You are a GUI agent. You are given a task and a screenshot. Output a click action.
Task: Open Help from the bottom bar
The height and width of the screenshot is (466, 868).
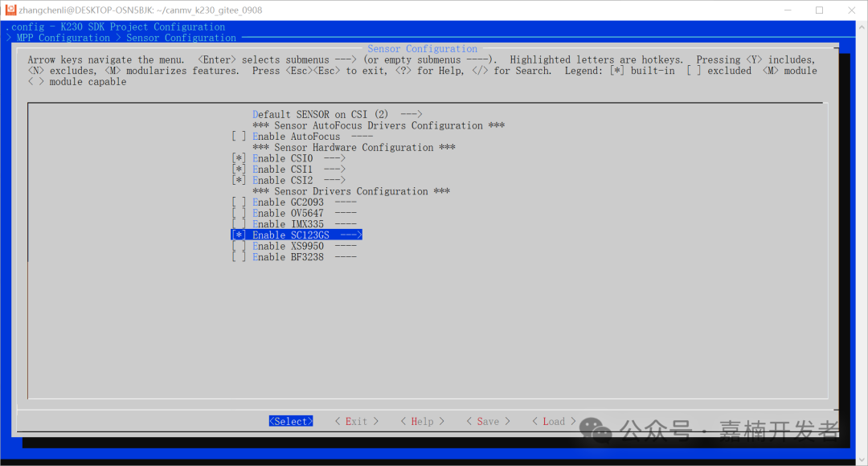[422, 422]
